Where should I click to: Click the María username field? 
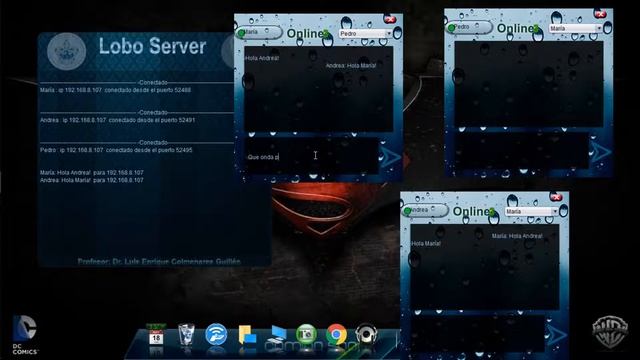click(x=260, y=32)
